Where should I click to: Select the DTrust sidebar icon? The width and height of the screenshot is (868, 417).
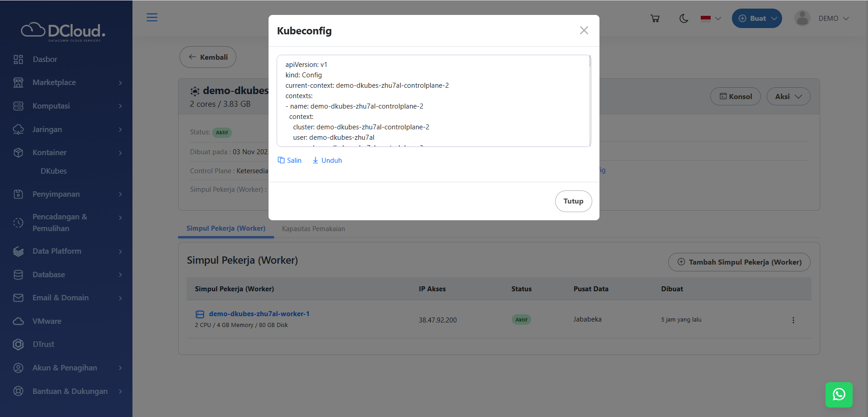point(19,344)
